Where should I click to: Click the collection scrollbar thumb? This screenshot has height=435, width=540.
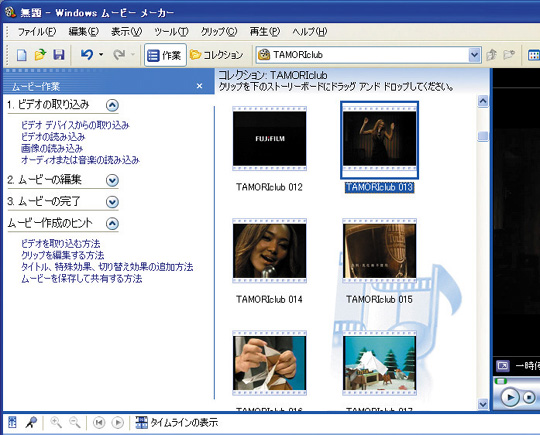pos(483,136)
